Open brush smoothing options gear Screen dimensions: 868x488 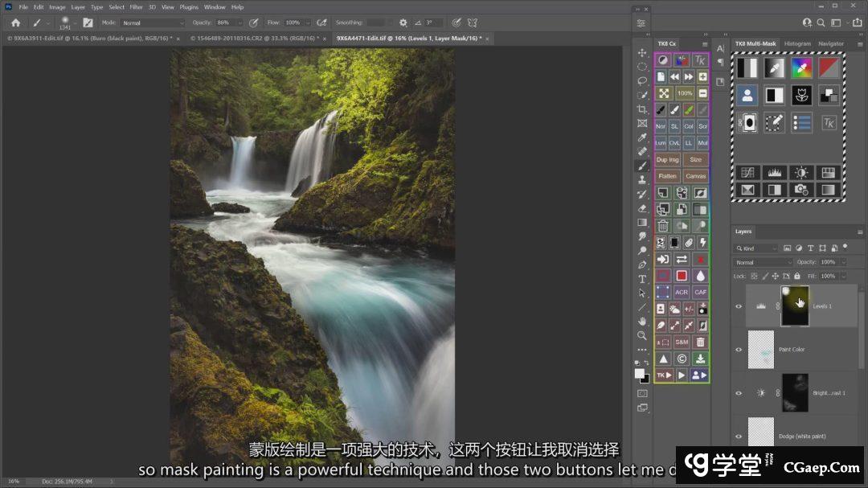[403, 23]
